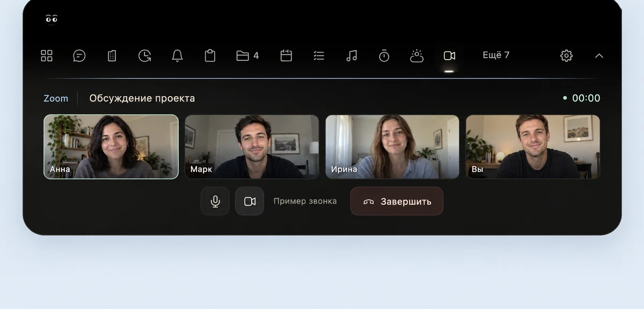Open the settings gear icon
The image size is (644, 309).
click(567, 55)
